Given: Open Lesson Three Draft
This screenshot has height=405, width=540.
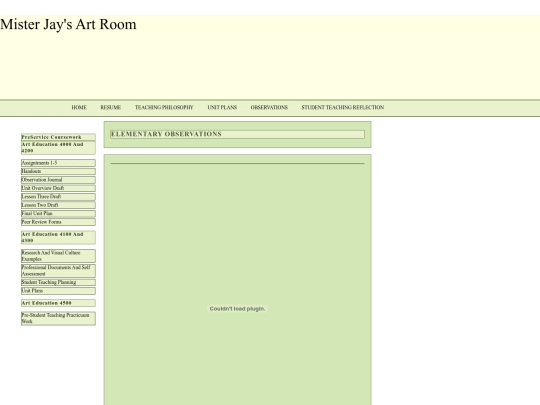Looking at the screenshot, I should point(58,197).
